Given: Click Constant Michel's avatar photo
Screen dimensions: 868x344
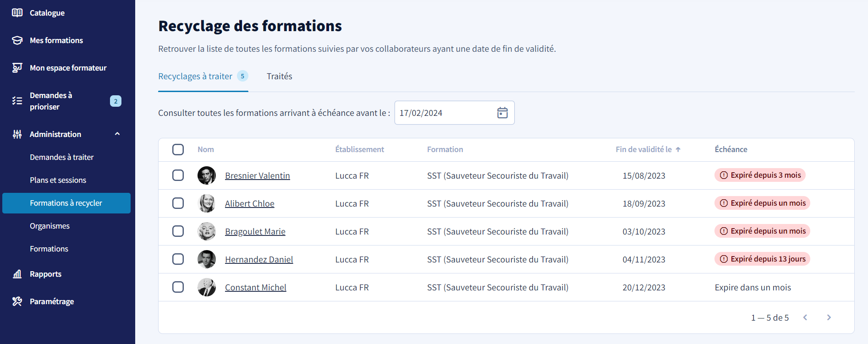Looking at the screenshot, I should 207,287.
